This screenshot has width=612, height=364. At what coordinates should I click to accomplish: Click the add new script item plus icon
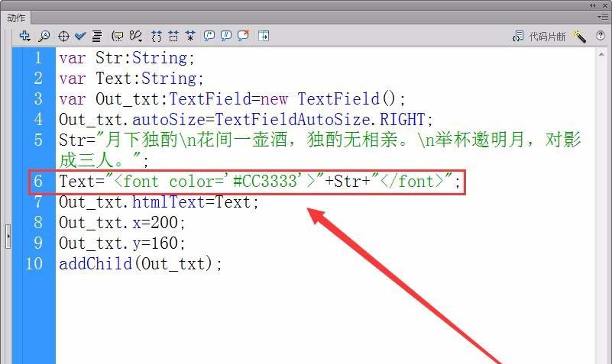[x=25, y=36]
